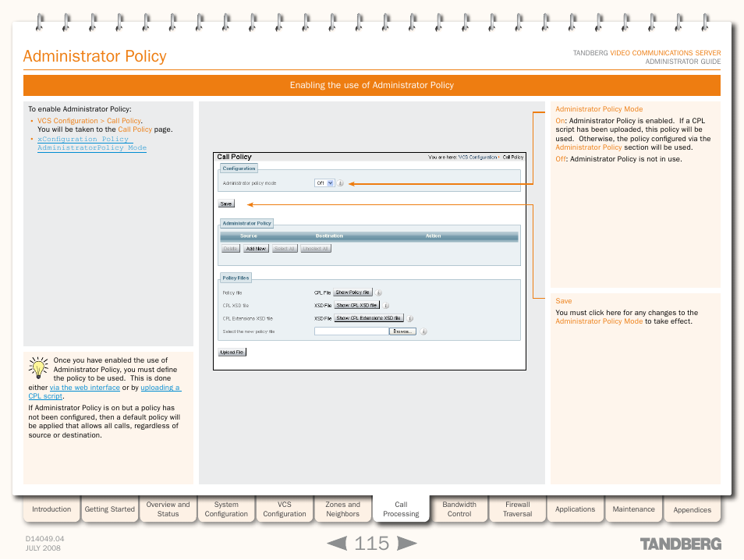The height and width of the screenshot is (560, 744).
Task: Click the Browse button
Action: (402, 331)
